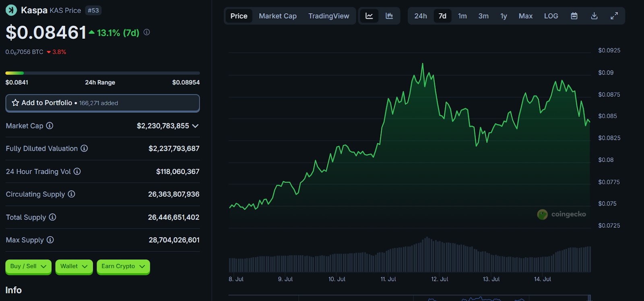Open the Wallet dropdown

pos(74,266)
